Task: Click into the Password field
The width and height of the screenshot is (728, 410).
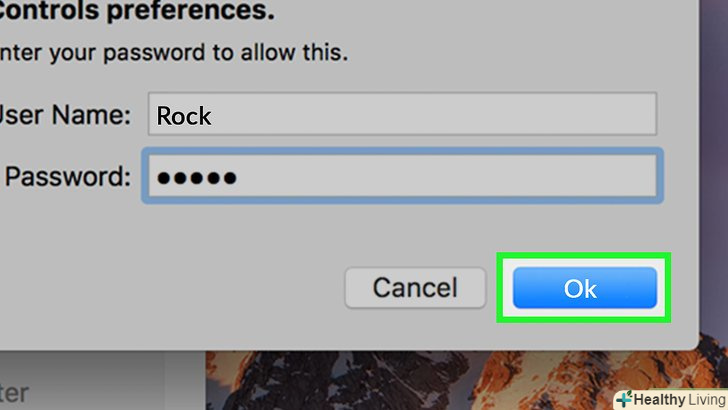Action: 400,177
